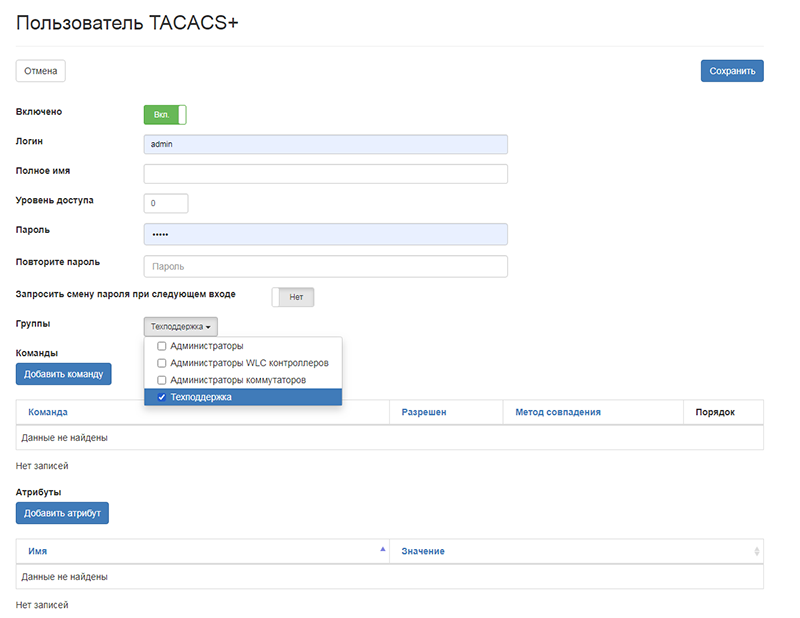Click the Повторите пароль field
800x618 pixels.
point(325,267)
